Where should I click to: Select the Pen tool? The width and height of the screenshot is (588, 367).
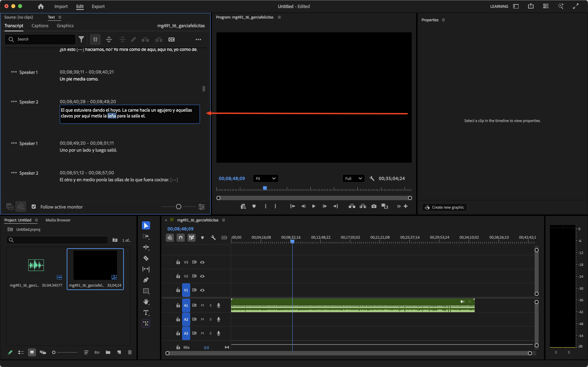pos(146,280)
